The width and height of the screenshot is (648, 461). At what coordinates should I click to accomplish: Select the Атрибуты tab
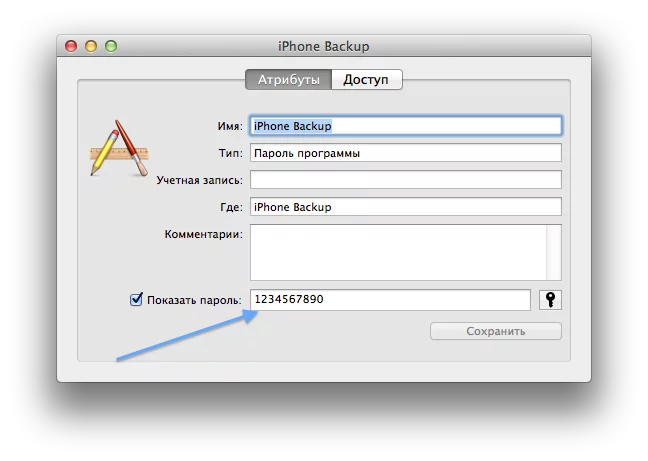(x=288, y=79)
